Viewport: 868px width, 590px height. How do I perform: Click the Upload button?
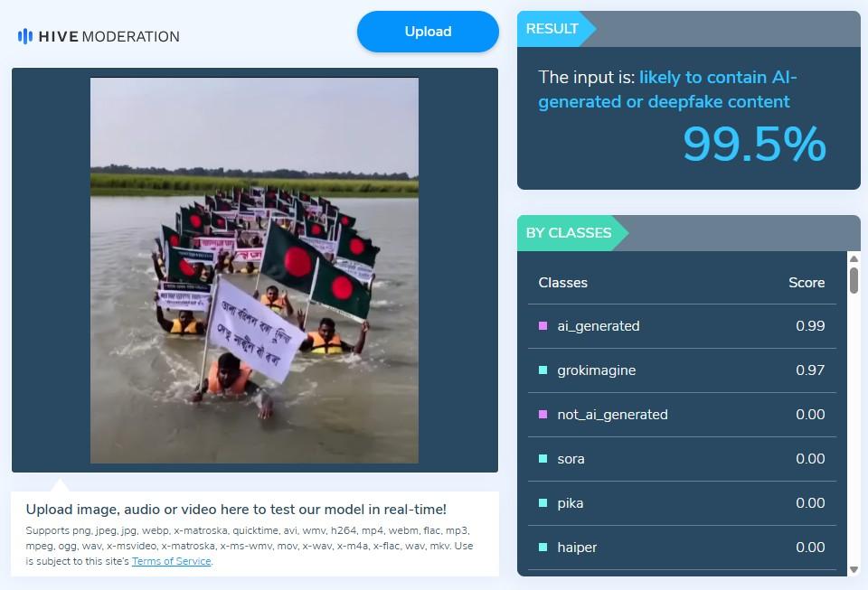[428, 32]
